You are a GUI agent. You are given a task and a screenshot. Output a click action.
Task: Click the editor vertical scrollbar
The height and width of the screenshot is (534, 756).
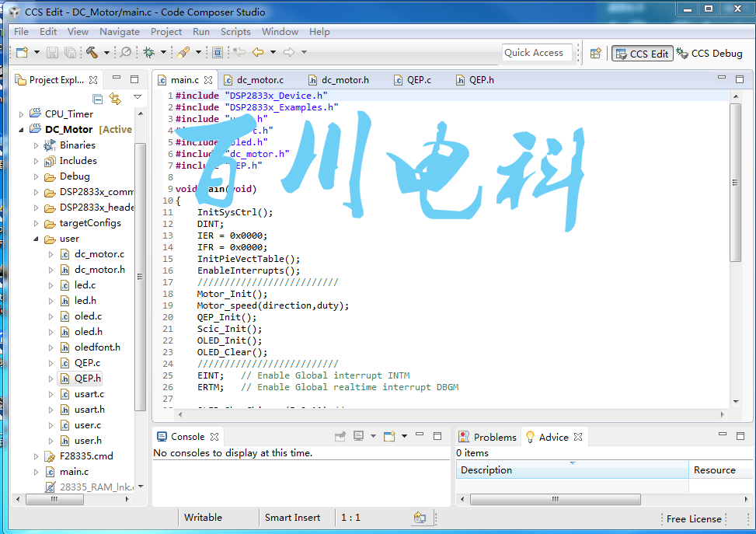coord(735,183)
